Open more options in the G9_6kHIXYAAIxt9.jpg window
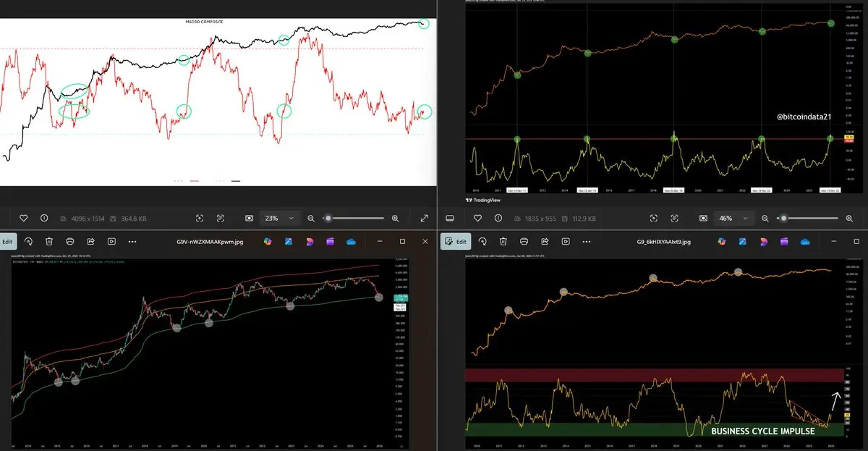Viewport: 868px width, 451px height. (587, 242)
